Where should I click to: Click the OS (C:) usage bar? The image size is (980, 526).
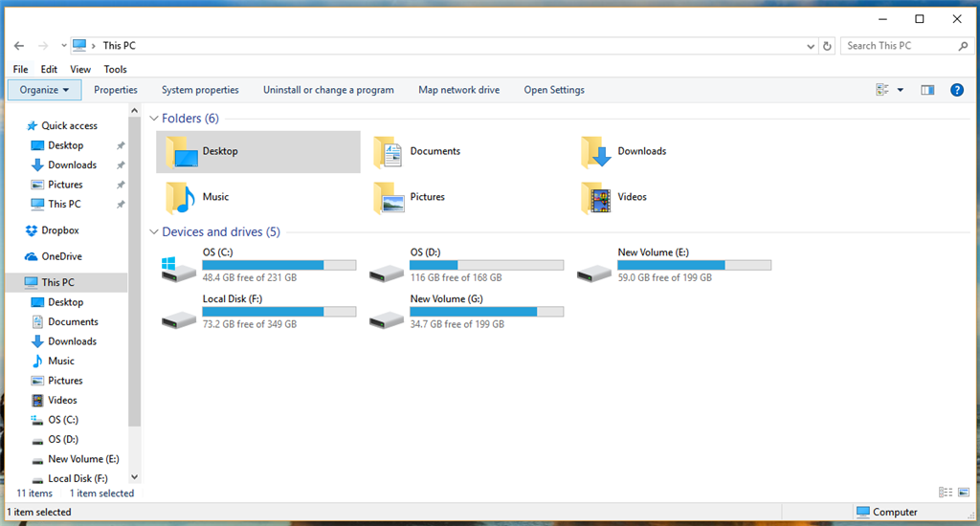click(x=279, y=265)
